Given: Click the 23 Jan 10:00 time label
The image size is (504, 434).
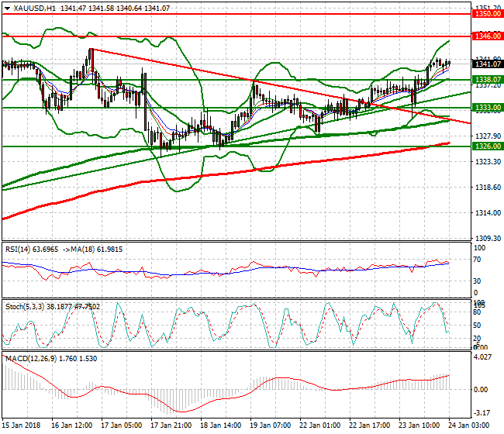Looking at the screenshot, I should pyautogui.click(x=419, y=425).
